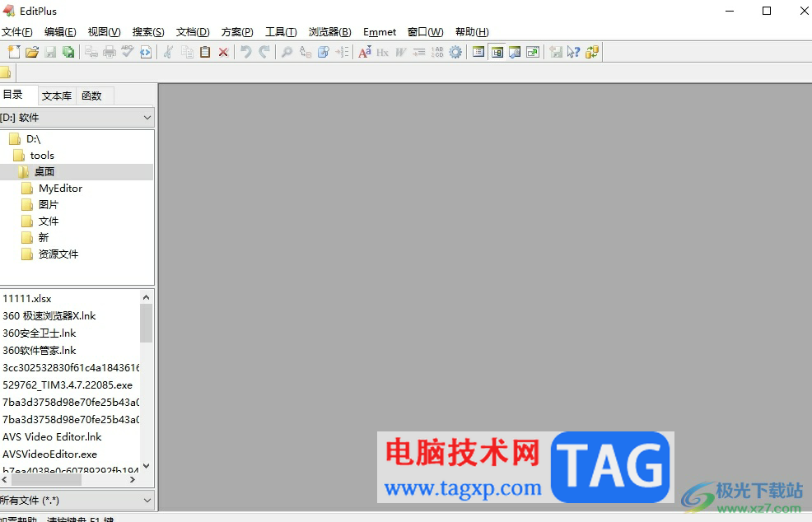The width and height of the screenshot is (812, 522).
Task: Click the Cut scissors icon
Action: (168, 52)
